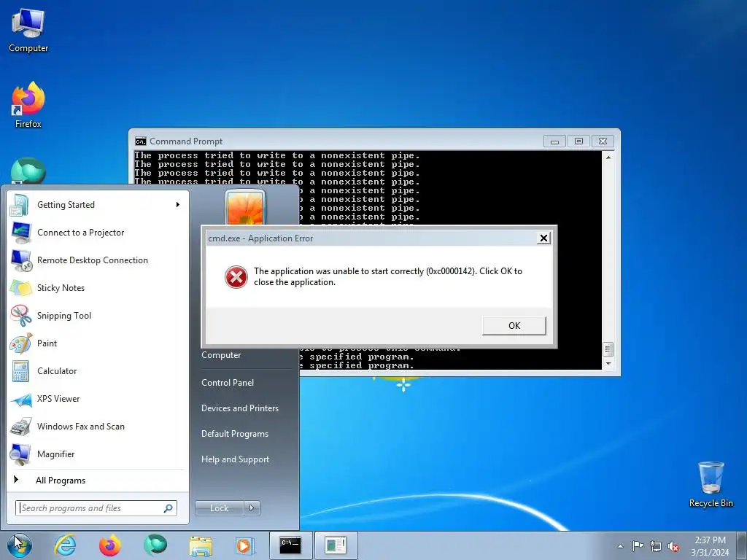Launch Firefox from the taskbar
The height and width of the screenshot is (560, 747).
(110, 545)
